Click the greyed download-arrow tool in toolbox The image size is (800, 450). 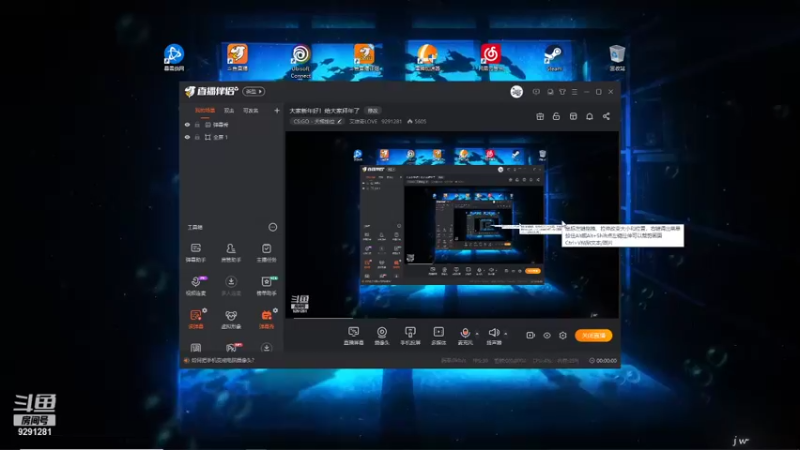[x=231, y=285]
